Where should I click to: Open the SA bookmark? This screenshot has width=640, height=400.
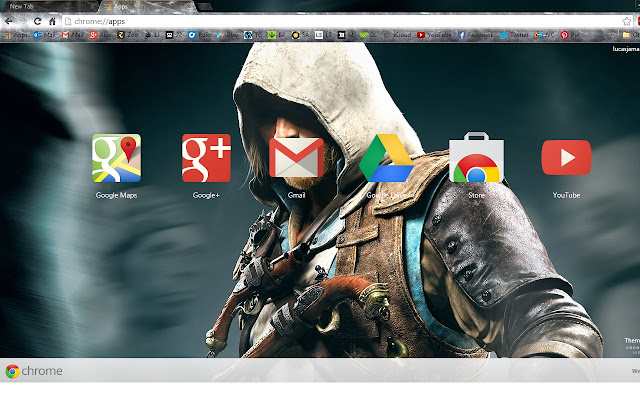[300, 35]
